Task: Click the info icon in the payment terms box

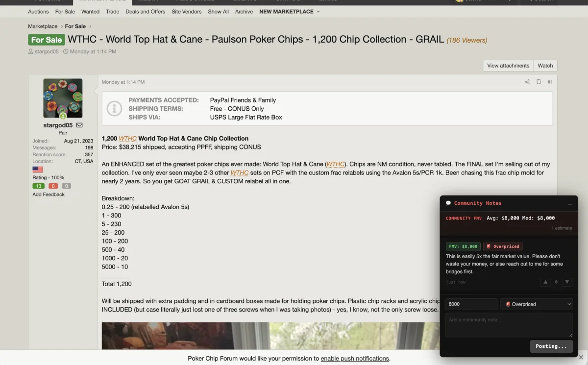Action: 114,108
